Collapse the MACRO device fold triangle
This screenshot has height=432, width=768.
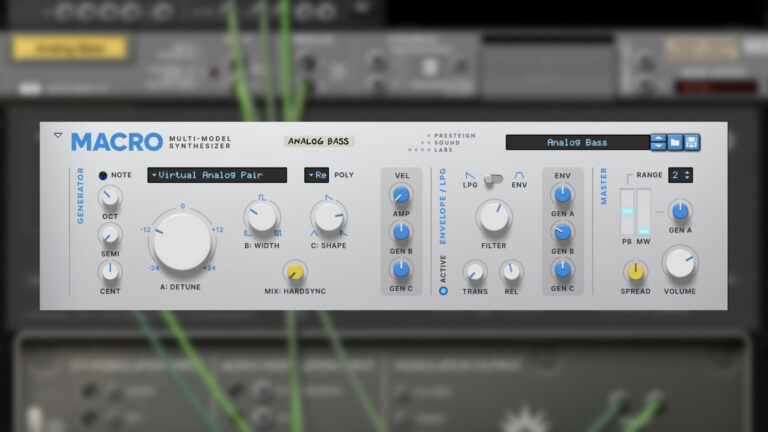coord(58,135)
